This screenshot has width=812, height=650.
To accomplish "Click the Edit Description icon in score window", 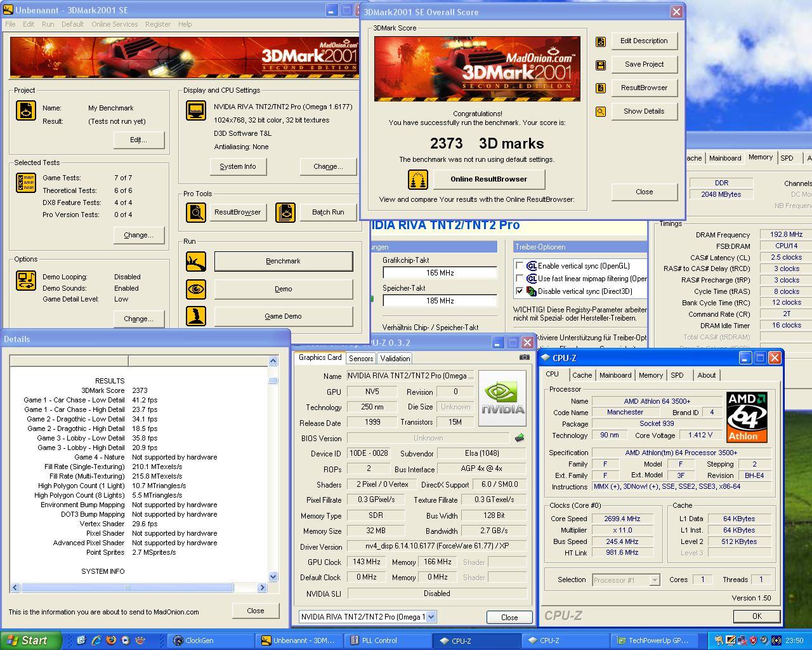I will click(601, 42).
